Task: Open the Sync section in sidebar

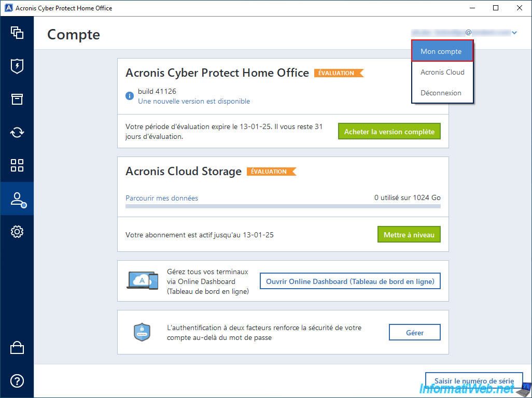Action: 17,132
